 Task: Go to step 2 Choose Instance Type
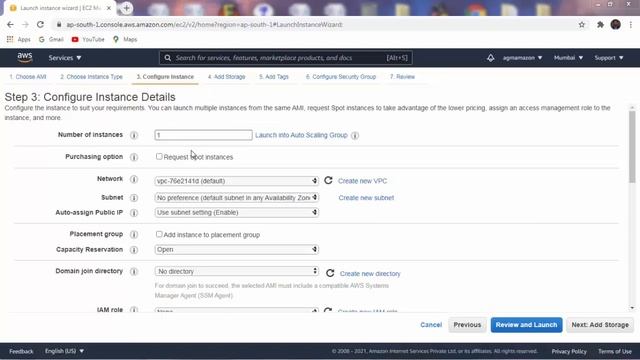coord(91,77)
